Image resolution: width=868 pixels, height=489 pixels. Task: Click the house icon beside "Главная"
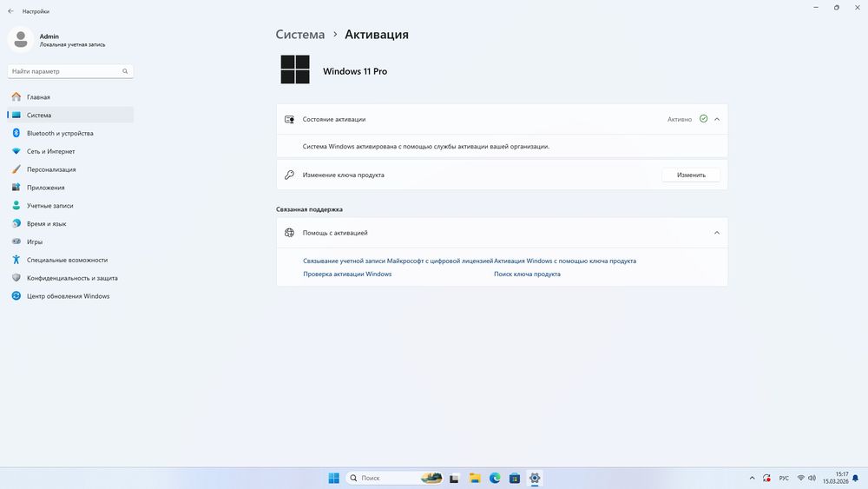tap(16, 97)
